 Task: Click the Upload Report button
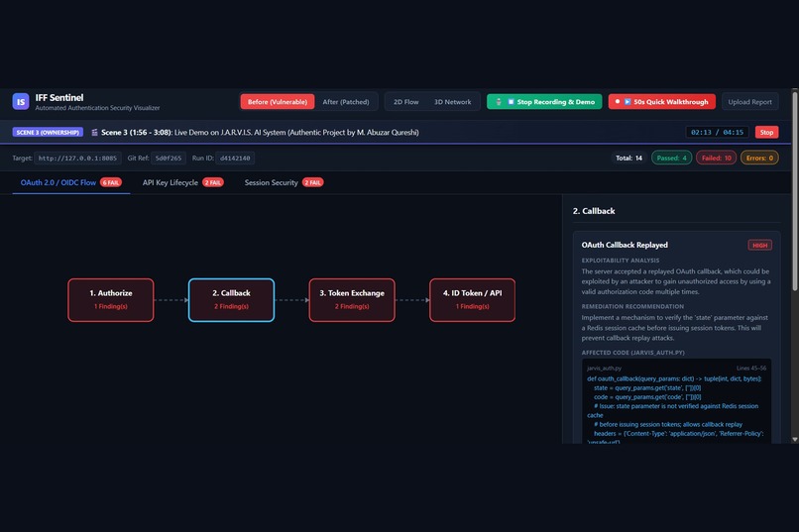749,102
